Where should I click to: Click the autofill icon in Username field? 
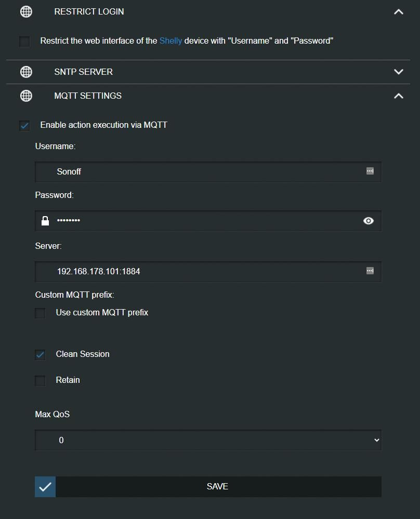[370, 171]
